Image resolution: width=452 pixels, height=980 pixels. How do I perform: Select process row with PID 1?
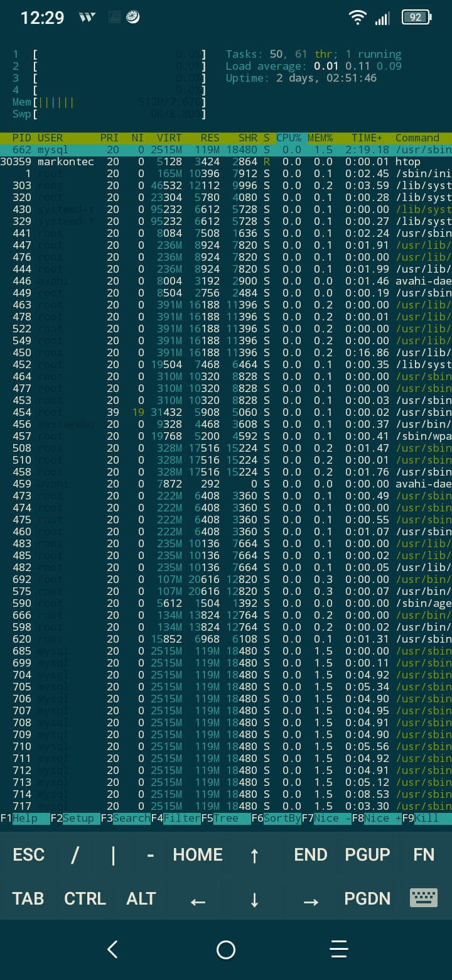[x=226, y=174]
